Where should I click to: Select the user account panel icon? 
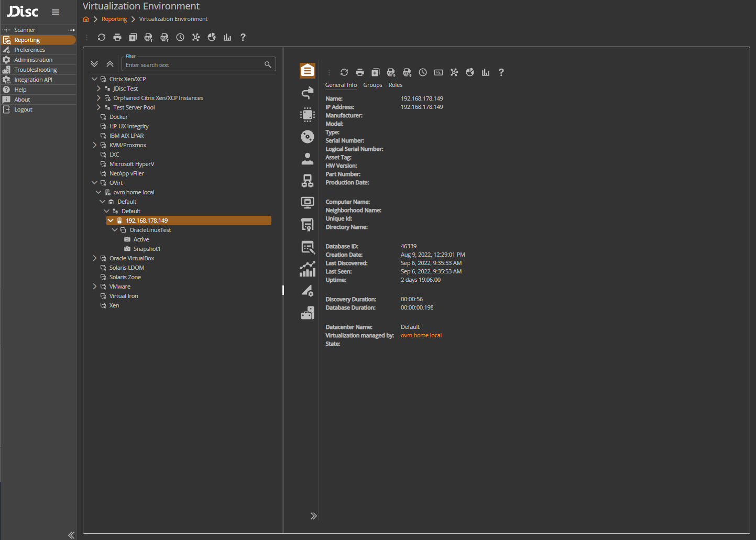click(x=308, y=159)
